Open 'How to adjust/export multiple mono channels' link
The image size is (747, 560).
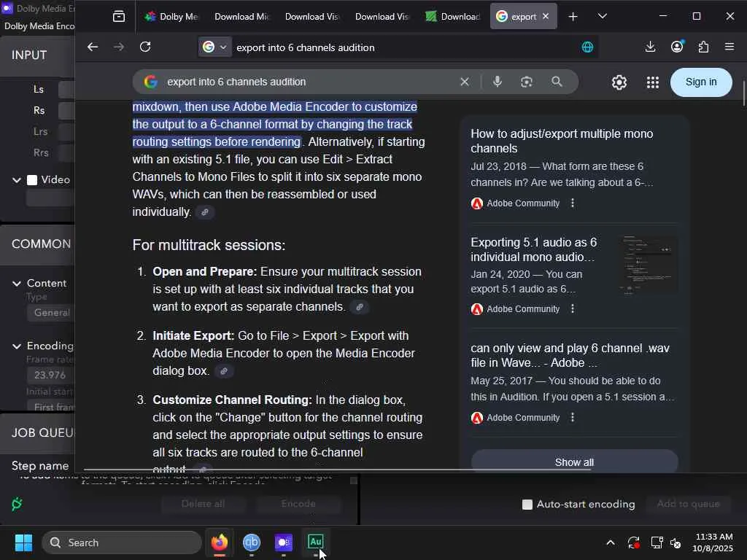click(562, 141)
